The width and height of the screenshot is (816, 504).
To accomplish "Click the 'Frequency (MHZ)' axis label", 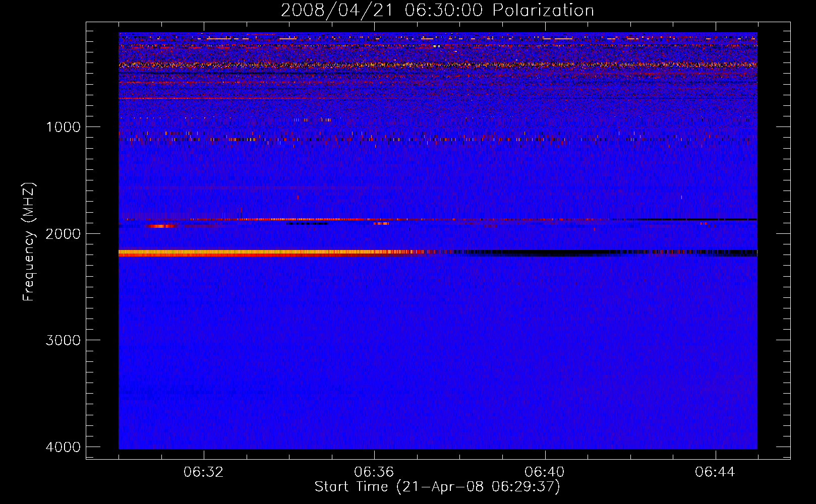I will pos(29,242).
